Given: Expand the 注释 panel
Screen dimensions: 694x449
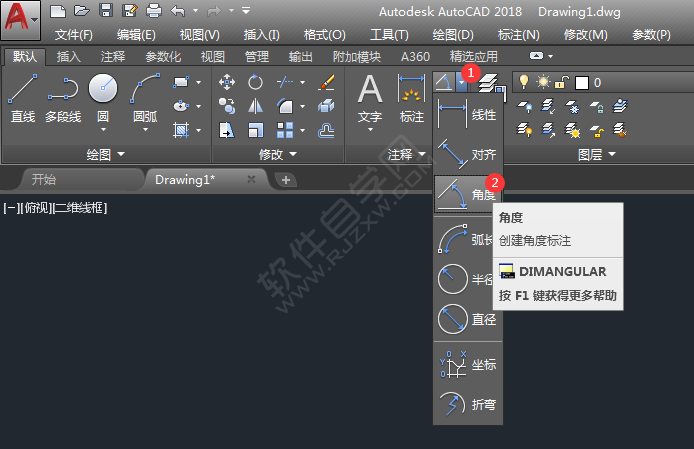Looking at the screenshot, I should coord(407,155).
